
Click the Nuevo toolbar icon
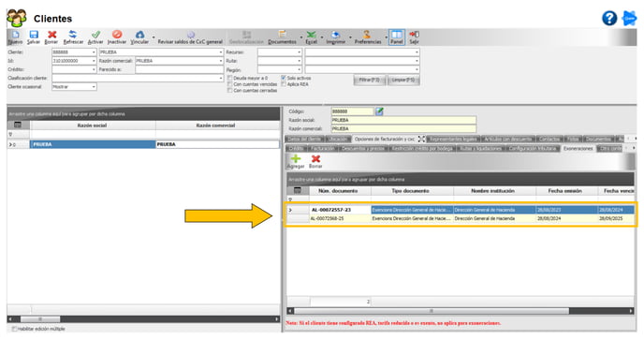tap(15, 37)
